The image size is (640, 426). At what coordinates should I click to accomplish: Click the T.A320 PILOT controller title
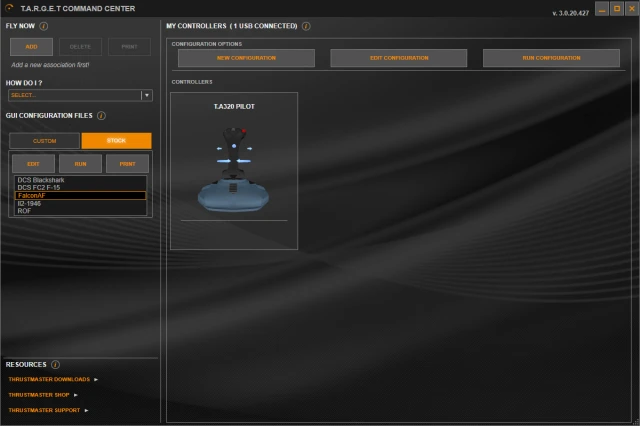click(234, 106)
